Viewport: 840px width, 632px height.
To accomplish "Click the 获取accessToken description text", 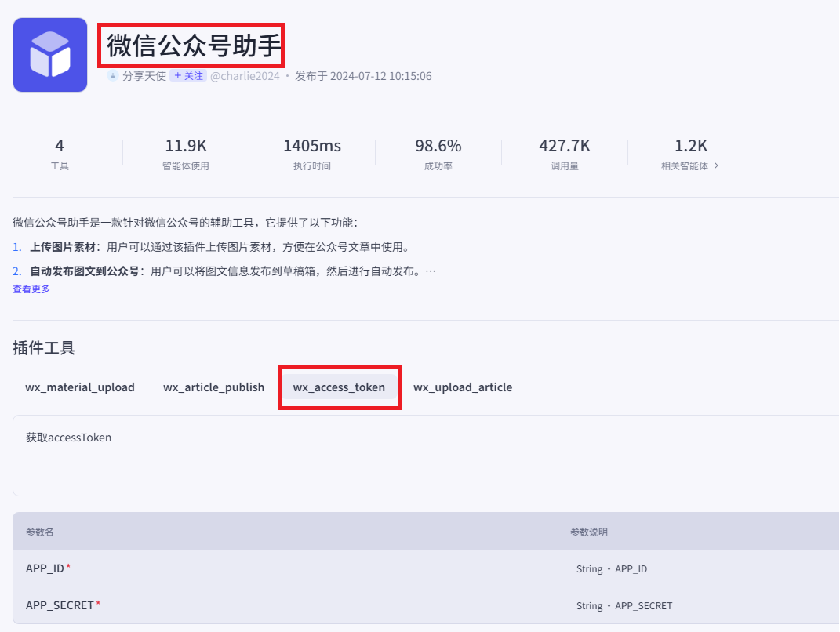I will 68,438.
